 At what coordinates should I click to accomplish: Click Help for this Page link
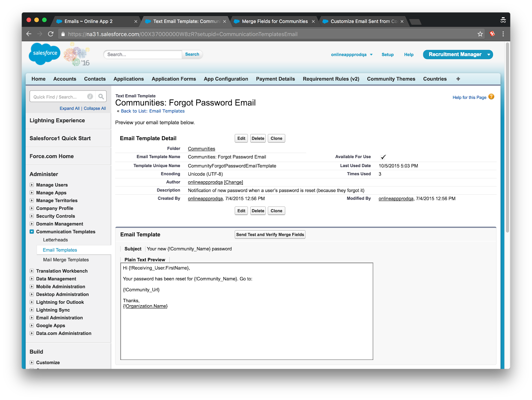[x=469, y=98]
